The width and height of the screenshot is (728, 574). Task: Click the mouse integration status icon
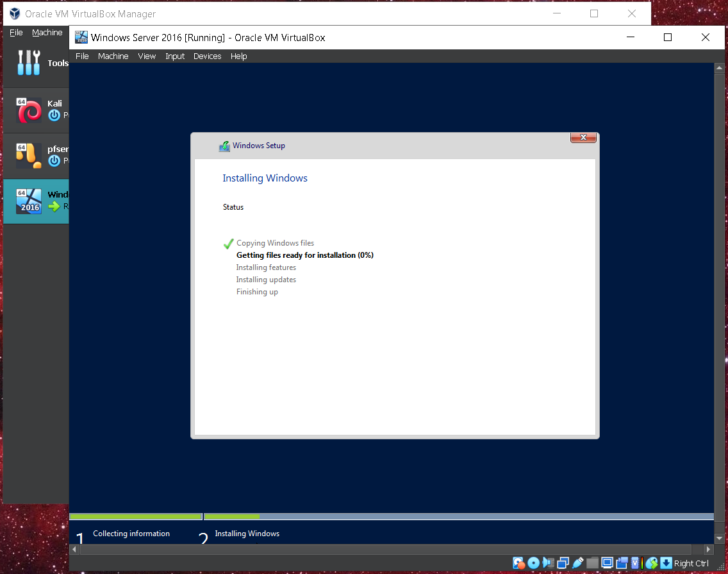(x=651, y=563)
